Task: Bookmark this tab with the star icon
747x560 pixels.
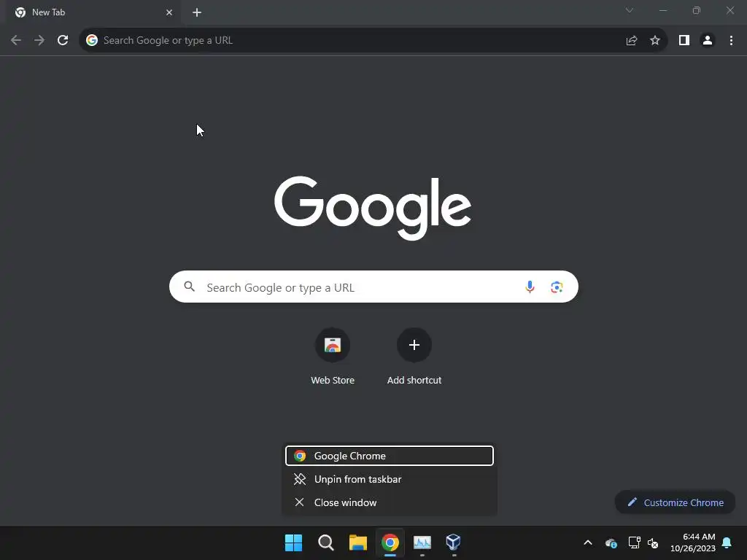Action: point(655,41)
